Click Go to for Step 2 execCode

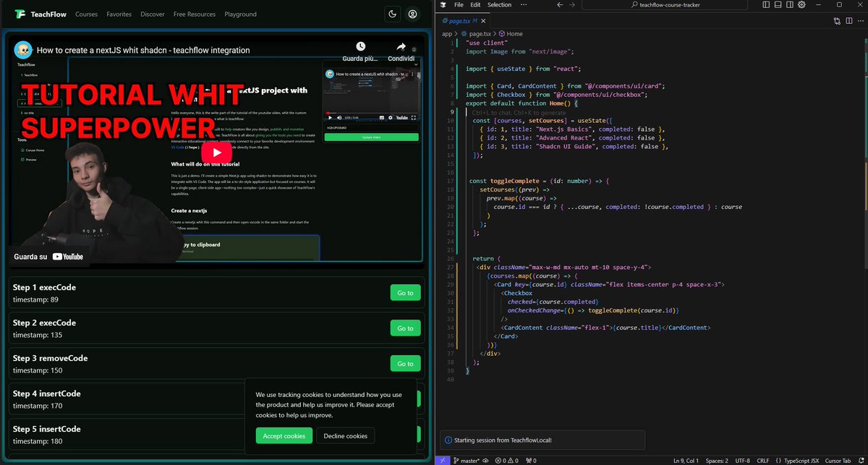coord(405,328)
